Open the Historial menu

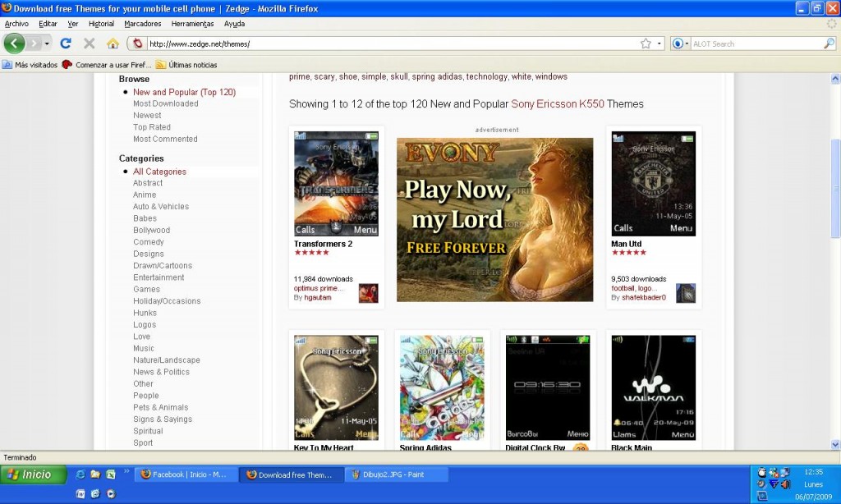coord(101,24)
